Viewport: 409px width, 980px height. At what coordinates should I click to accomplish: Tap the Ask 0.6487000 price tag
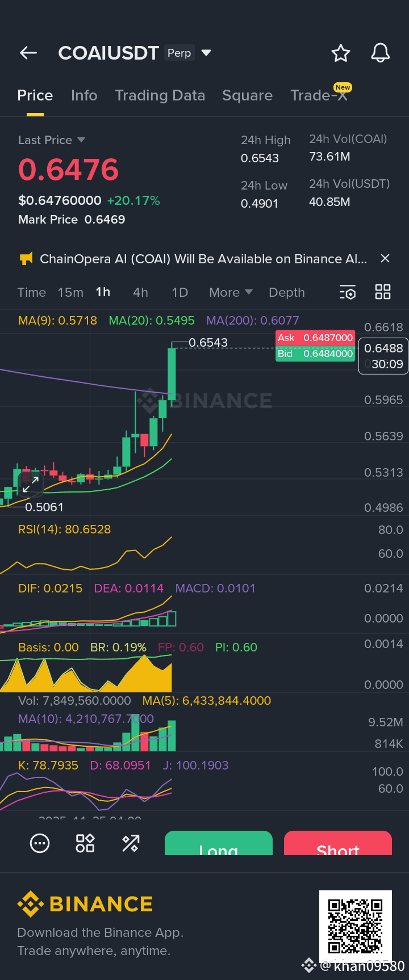point(315,338)
